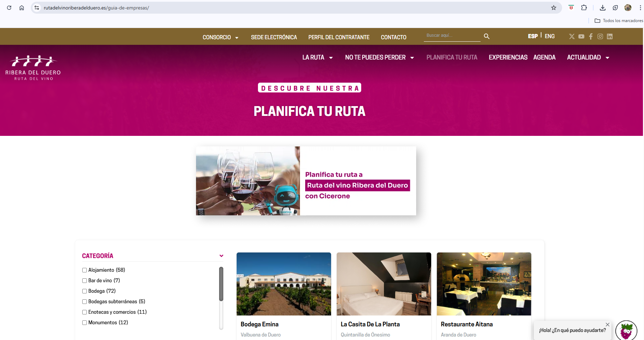Bookmark page with the star icon
644x340 pixels.
[554, 8]
